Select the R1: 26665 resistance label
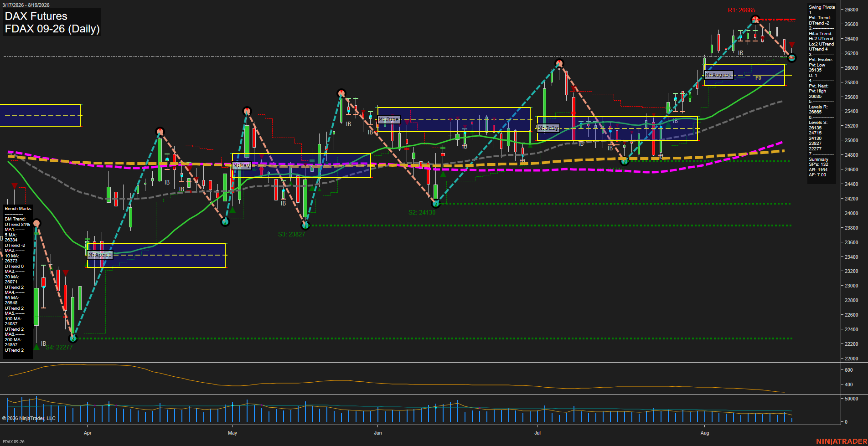Screen dimensions: 868x446 point(741,10)
